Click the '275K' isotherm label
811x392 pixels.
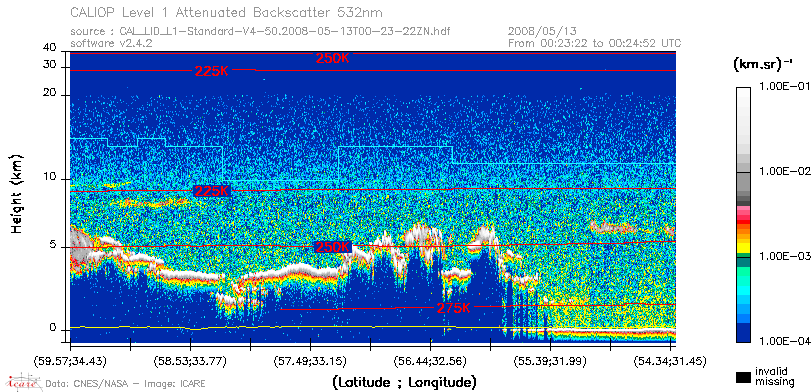pyautogui.click(x=454, y=308)
